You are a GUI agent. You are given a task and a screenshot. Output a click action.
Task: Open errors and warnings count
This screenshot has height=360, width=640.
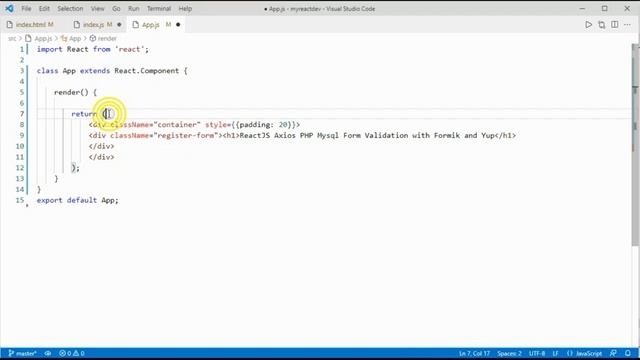(x=71, y=353)
